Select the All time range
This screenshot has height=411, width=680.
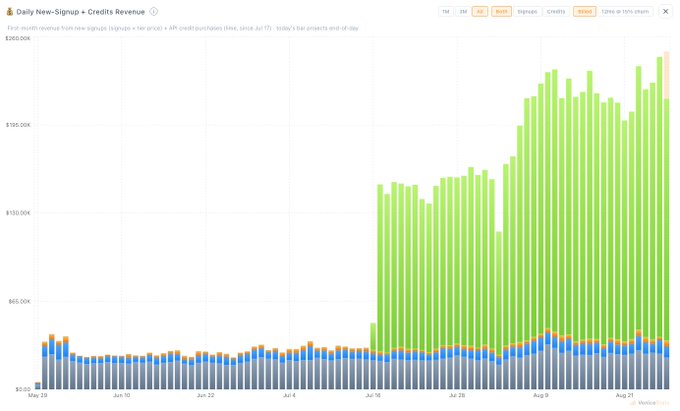(x=480, y=12)
